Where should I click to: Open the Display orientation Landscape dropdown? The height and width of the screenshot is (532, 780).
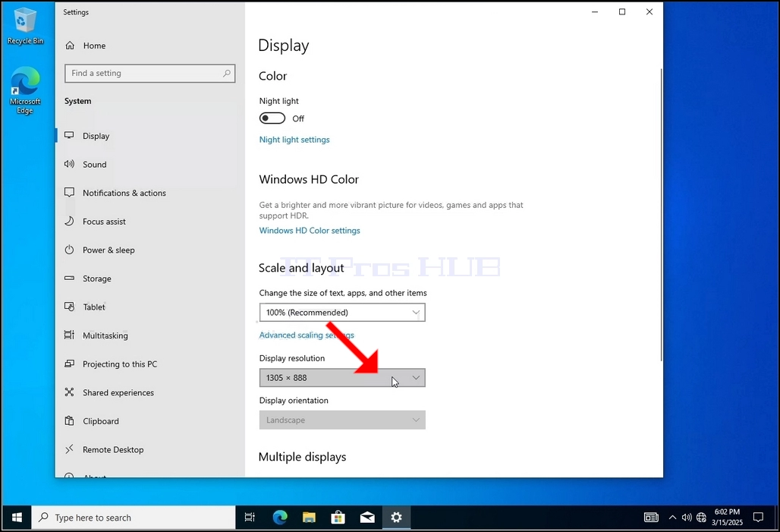pyautogui.click(x=342, y=420)
